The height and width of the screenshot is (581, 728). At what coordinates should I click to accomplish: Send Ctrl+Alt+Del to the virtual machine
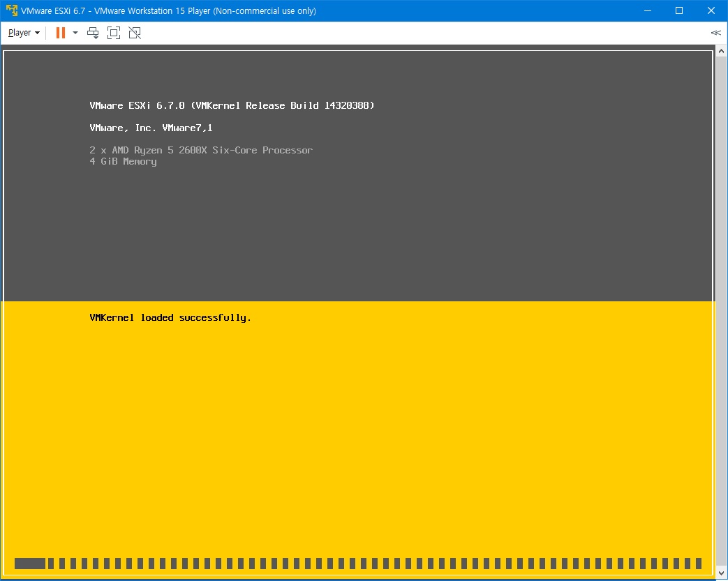pyautogui.click(x=93, y=33)
